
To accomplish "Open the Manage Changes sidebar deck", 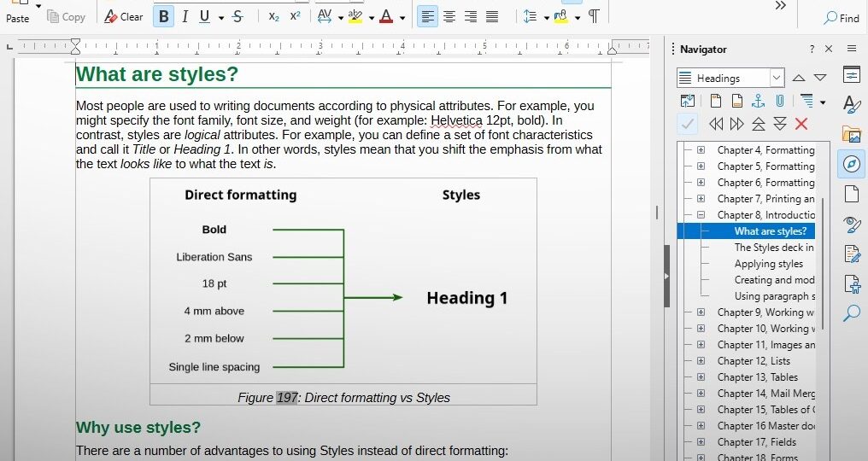I will click(x=852, y=254).
